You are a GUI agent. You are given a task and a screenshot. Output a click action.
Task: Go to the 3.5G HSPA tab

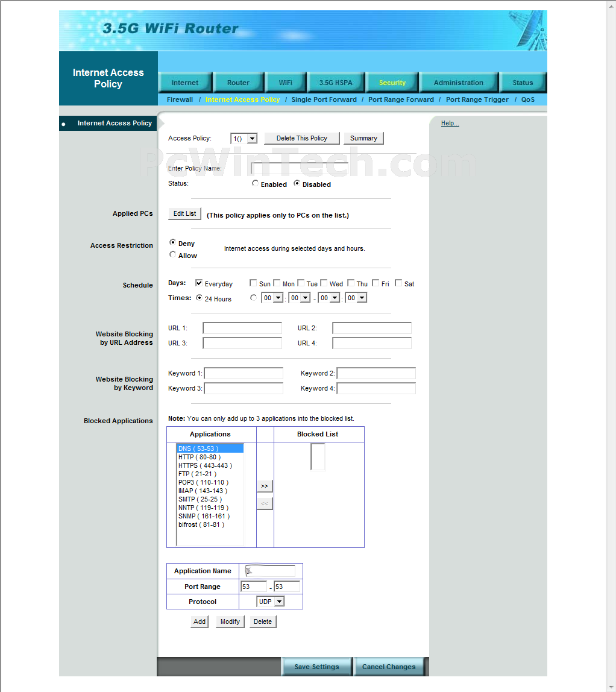coord(336,83)
